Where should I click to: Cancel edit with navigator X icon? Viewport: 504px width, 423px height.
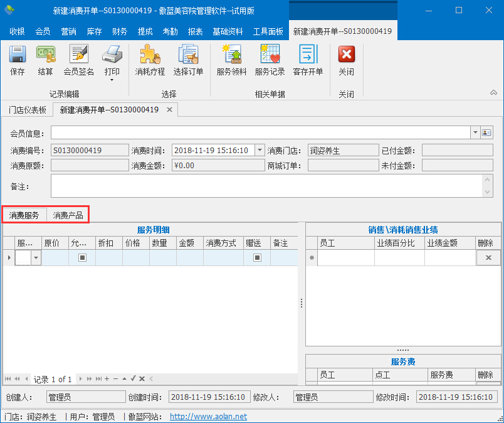point(142,379)
